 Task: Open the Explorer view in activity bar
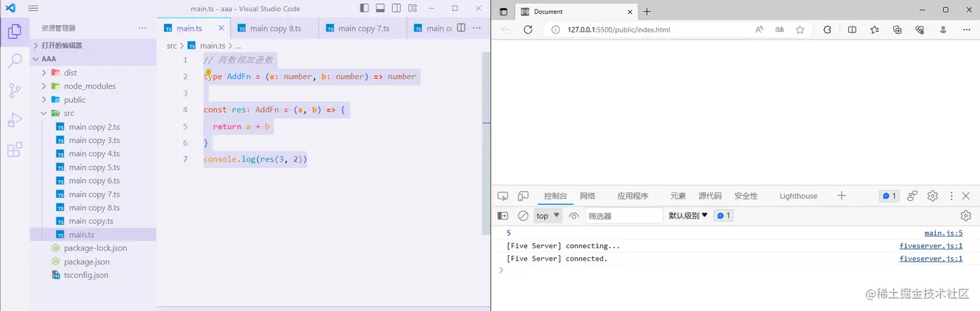click(14, 32)
